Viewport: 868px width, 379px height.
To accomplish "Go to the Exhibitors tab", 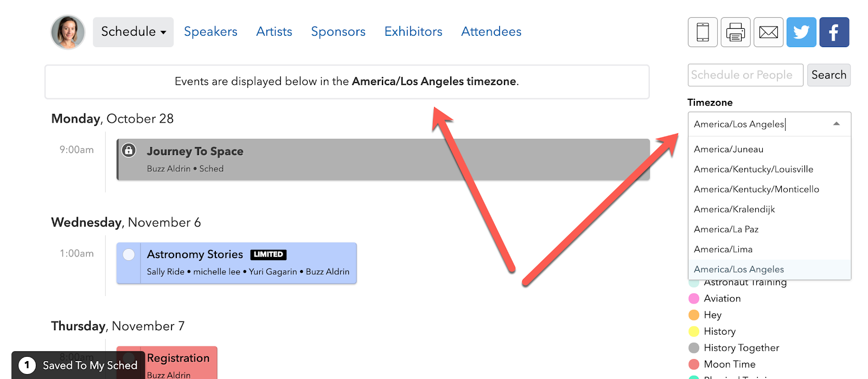I will point(413,32).
